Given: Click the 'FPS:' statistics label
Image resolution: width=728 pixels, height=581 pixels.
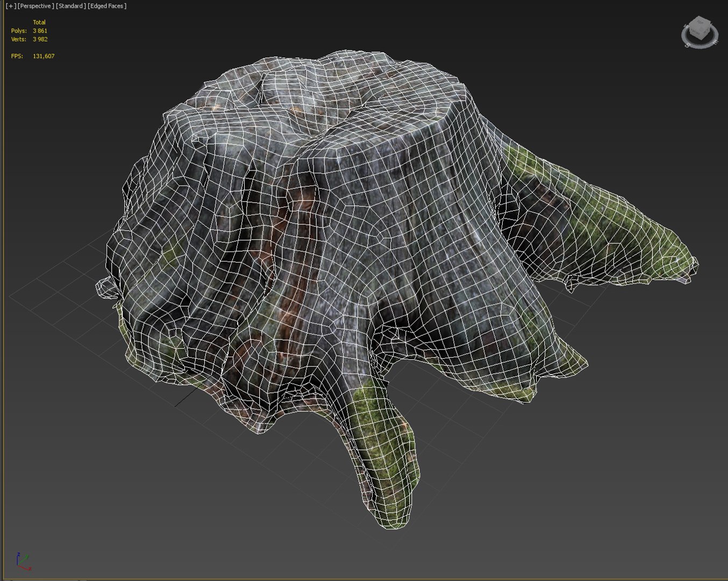Looking at the screenshot, I should (x=17, y=56).
